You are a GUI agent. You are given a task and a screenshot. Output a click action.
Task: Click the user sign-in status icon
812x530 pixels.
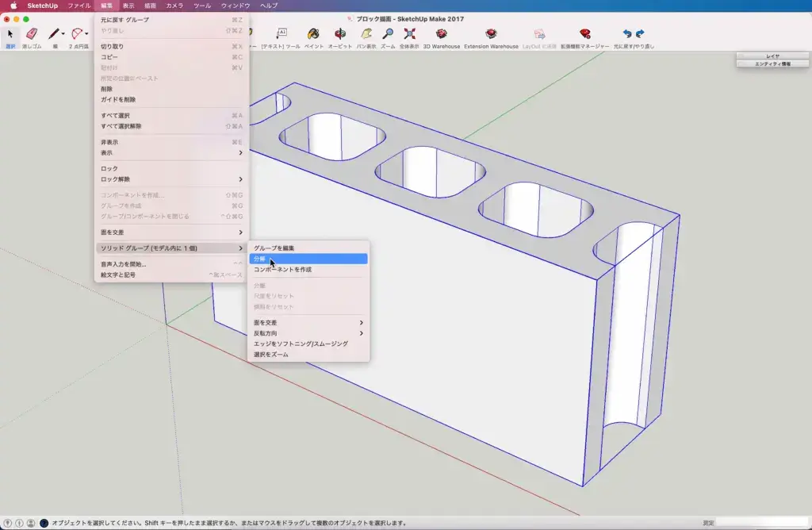(x=31, y=524)
